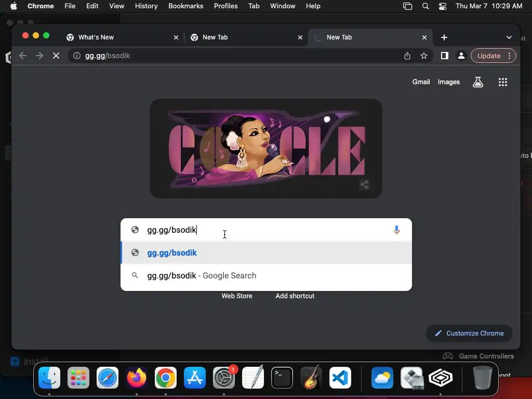
Task: Open the File menu
Action: [x=70, y=6]
